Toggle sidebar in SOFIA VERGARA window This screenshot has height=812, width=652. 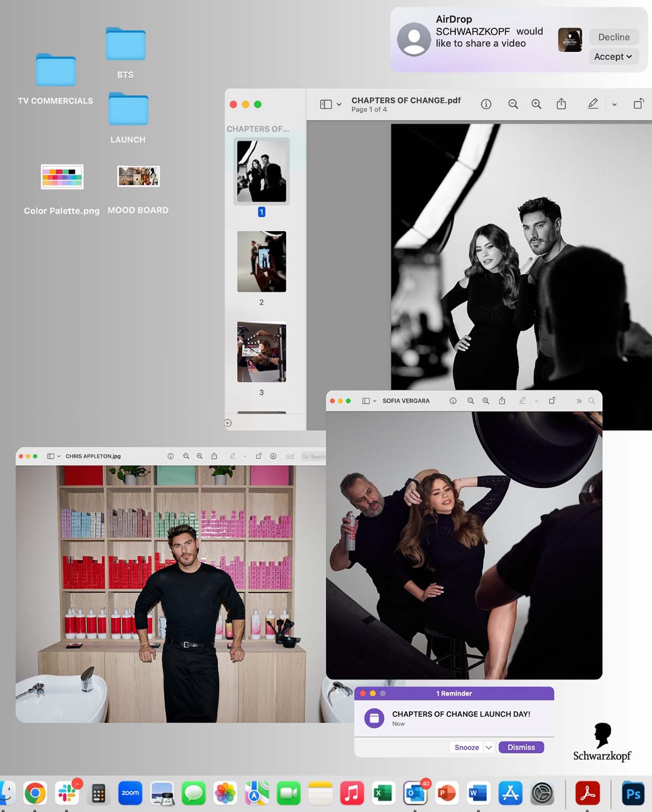(x=366, y=401)
